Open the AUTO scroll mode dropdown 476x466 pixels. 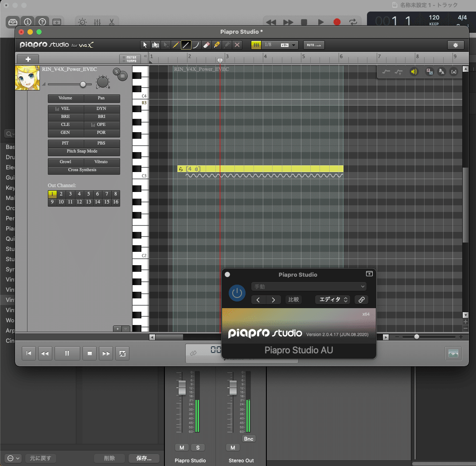pos(314,45)
